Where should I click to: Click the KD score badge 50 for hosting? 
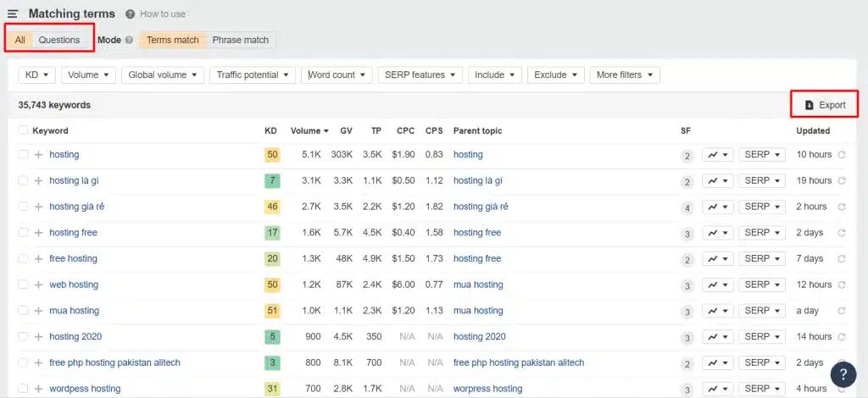(x=272, y=155)
